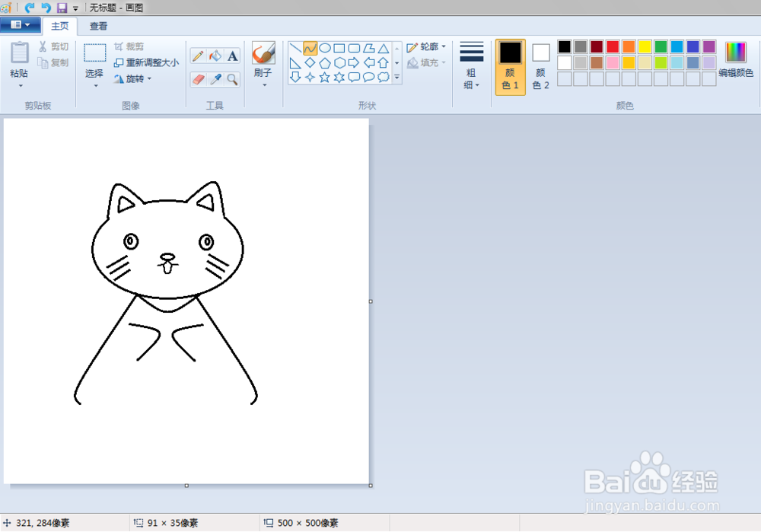Open Edit colors (编辑颜色)
The image size is (761, 532).
(736, 59)
